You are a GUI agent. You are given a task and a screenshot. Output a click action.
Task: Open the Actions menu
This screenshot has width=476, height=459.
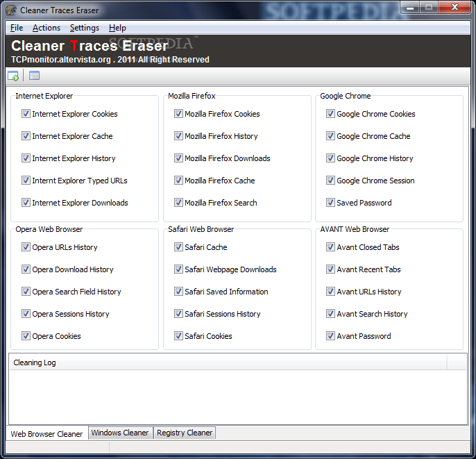46,28
